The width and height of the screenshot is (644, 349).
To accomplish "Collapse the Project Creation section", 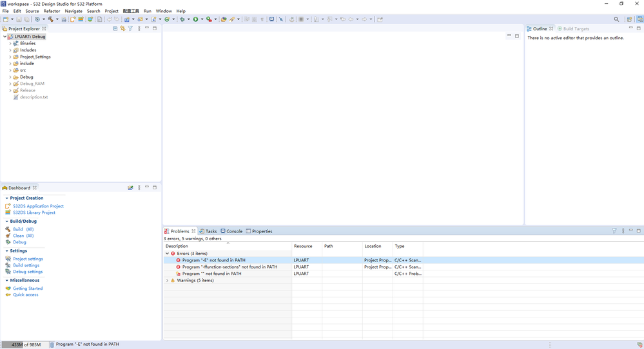I will (x=6, y=198).
